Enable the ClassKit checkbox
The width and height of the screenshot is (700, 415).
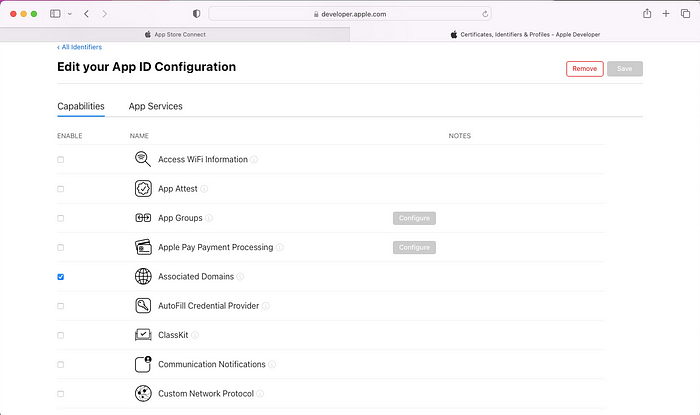click(61, 336)
